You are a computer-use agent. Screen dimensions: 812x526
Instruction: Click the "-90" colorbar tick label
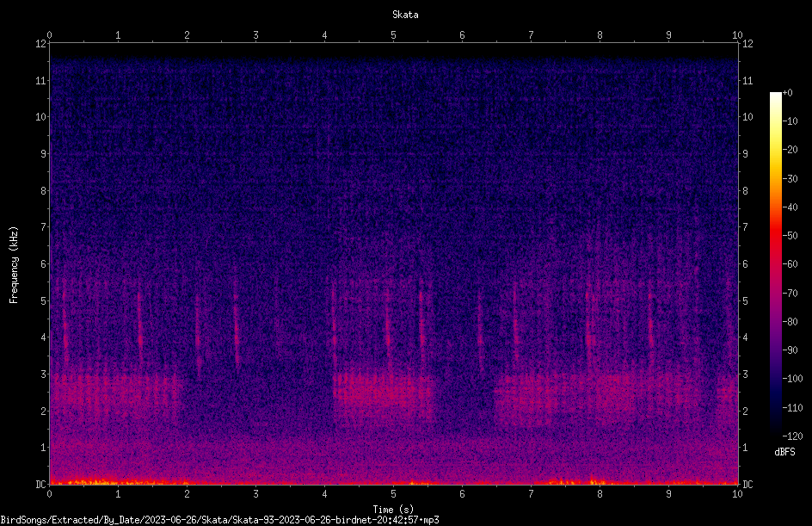pos(790,350)
